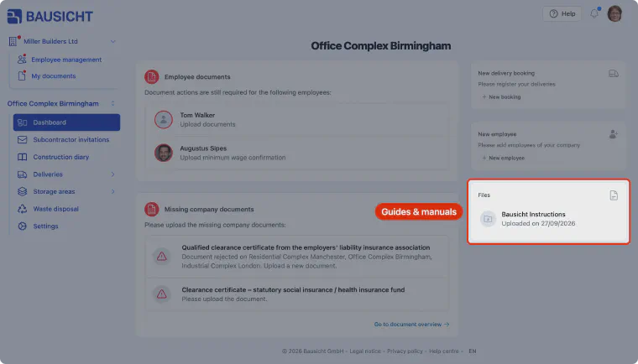Click the Settings gear icon
The height and width of the screenshot is (364, 638).
coord(23,226)
